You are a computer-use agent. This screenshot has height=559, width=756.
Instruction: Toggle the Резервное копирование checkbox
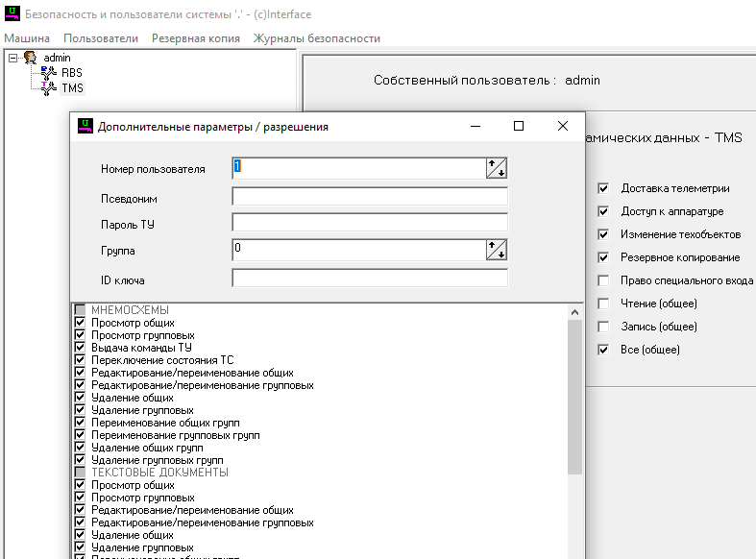603,257
